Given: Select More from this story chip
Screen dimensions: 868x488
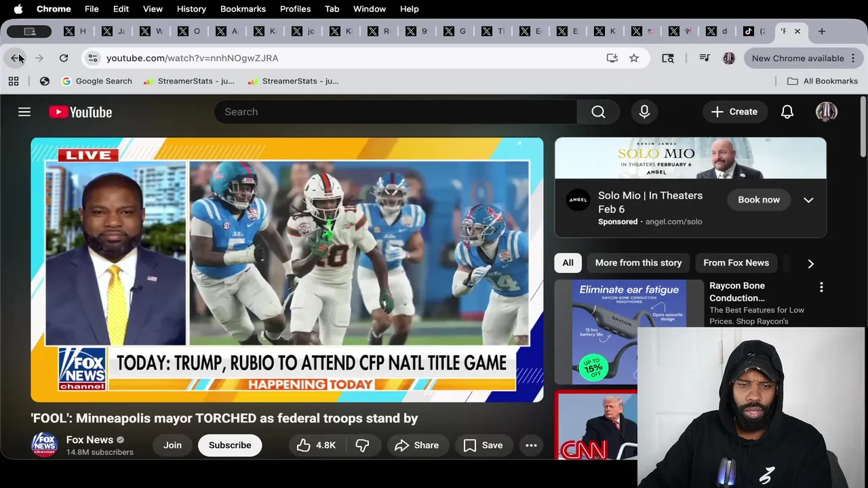Looking at the screenshot, I should coord(638,263).
